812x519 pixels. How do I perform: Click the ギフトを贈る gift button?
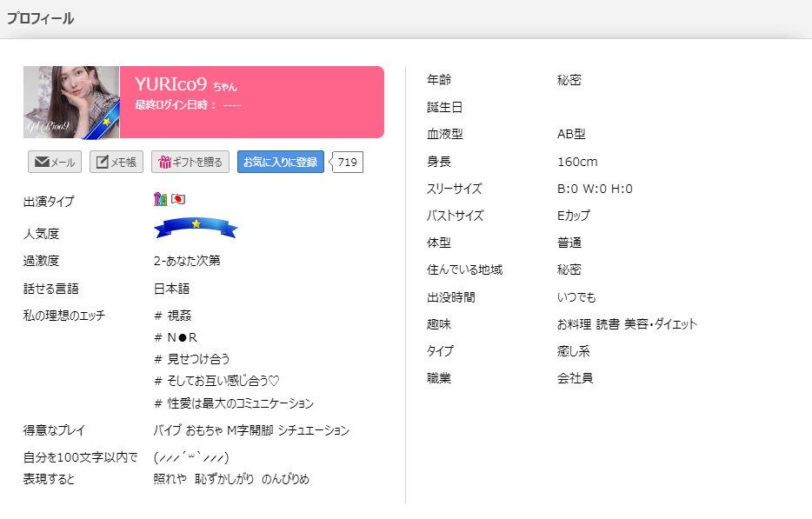(190, 162)
